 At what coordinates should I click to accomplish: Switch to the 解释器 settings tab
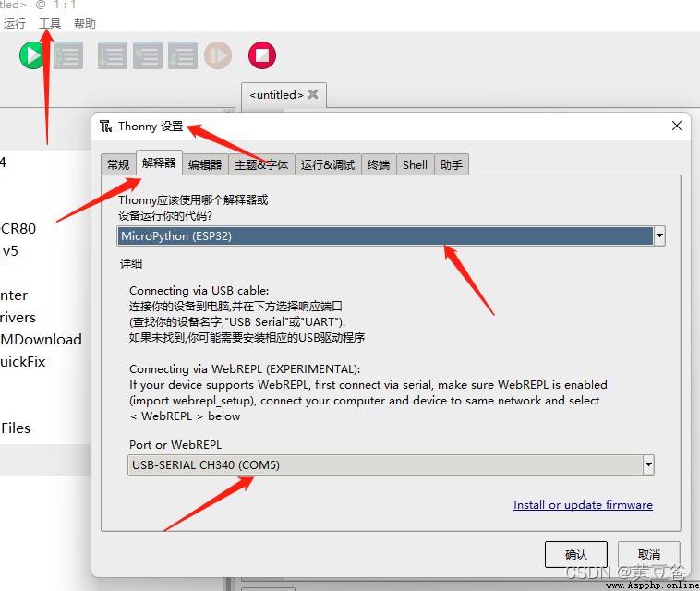pyautogui.click(x=159, y=163)
